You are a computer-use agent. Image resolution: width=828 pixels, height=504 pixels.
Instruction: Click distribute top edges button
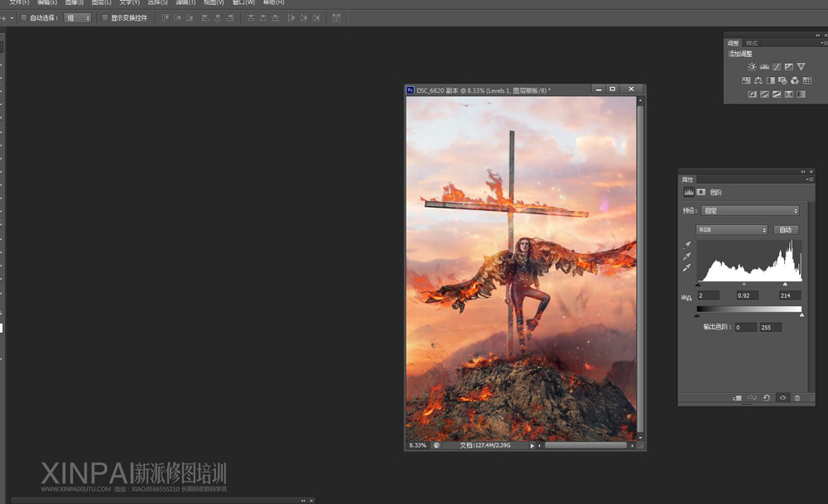point(251,18)
